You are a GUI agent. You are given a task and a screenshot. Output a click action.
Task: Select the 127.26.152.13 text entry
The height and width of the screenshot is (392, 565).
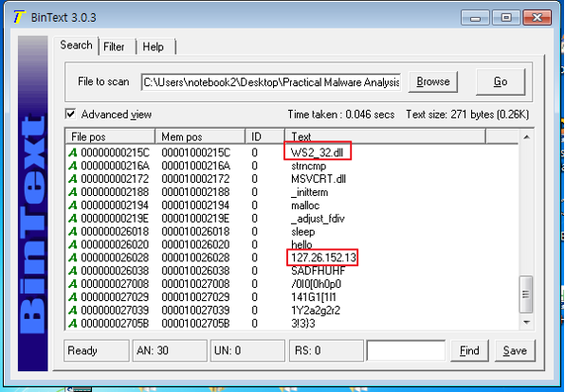tap(323, 258)
